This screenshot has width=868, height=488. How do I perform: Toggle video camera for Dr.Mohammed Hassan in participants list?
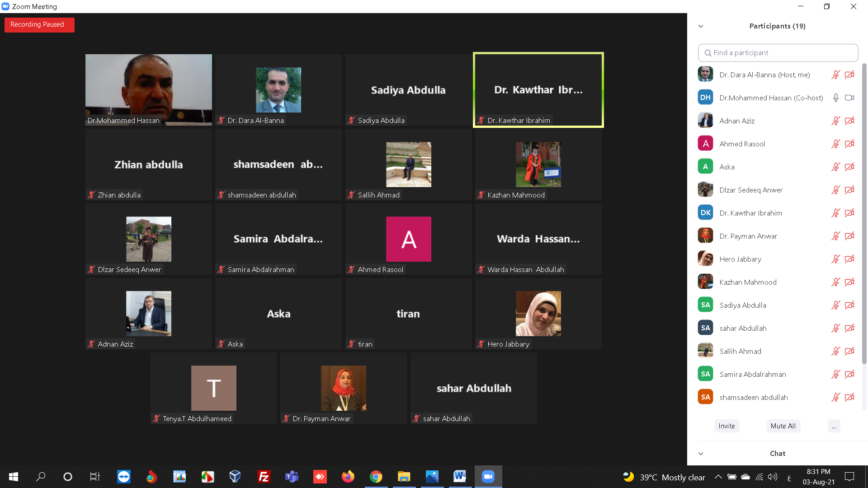(x=849, y=98)
